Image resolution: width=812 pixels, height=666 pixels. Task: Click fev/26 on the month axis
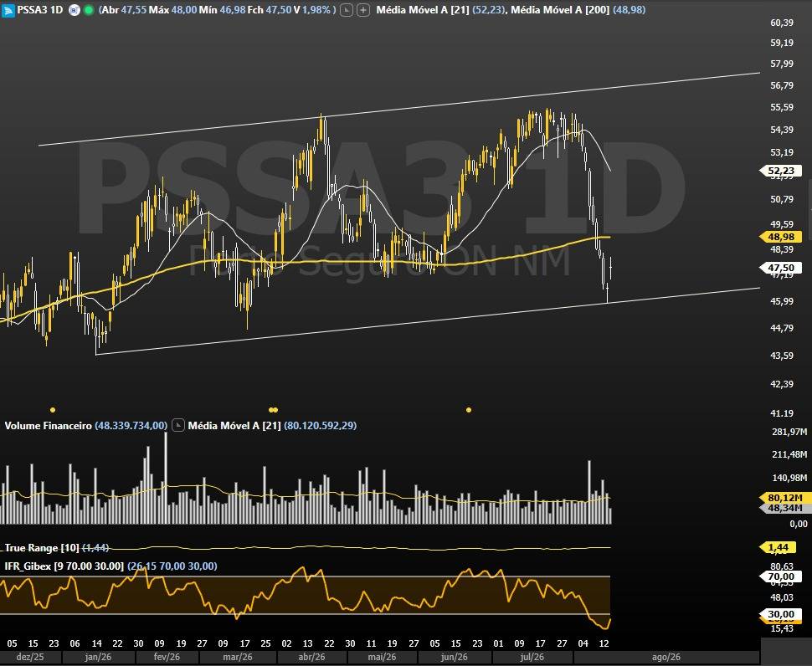click(x=167, y=657)
